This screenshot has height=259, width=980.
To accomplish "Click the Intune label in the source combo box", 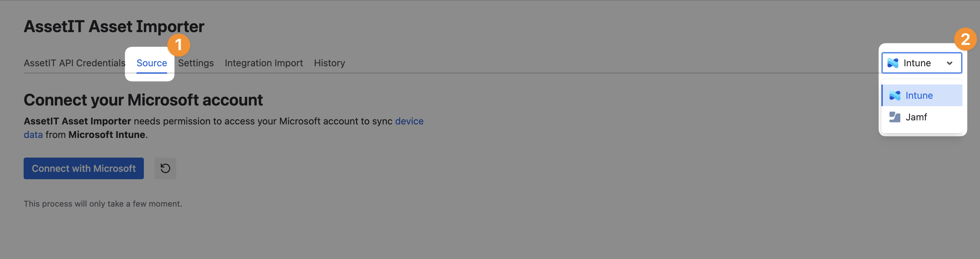I will pos(917,63).
